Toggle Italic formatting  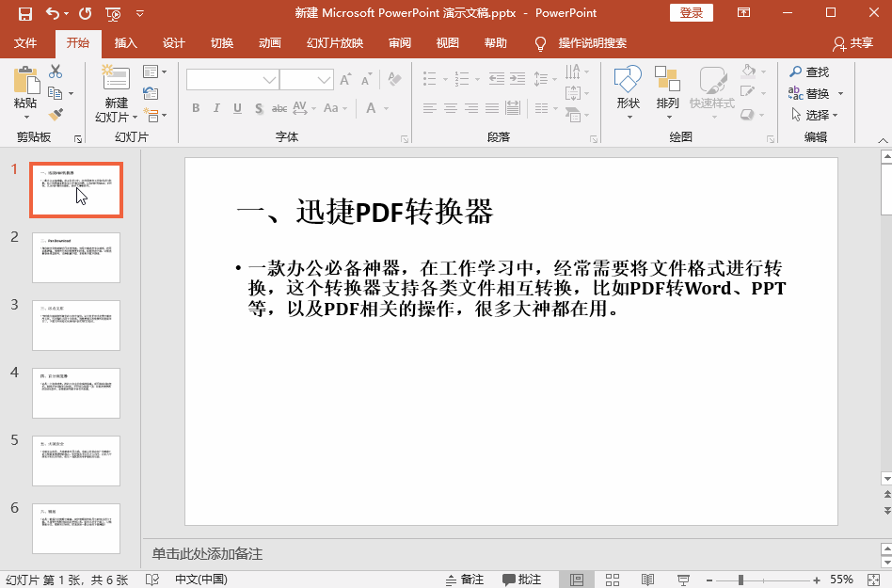click(215, 108)
